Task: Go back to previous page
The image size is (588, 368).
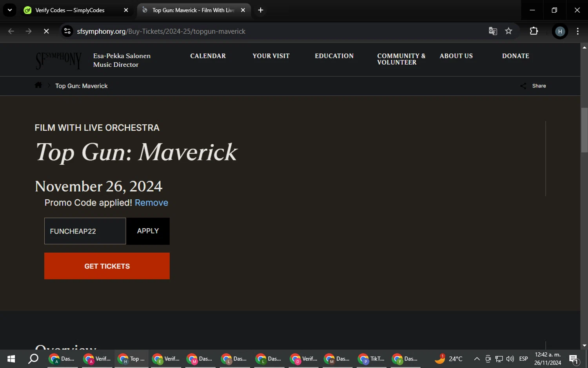Action: [11, 31]
